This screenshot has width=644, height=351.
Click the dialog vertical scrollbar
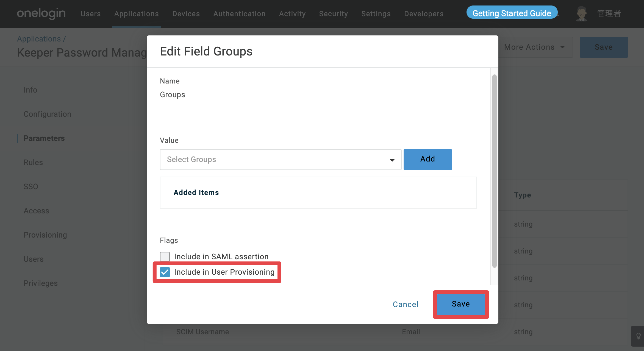(x=494, y=171)
